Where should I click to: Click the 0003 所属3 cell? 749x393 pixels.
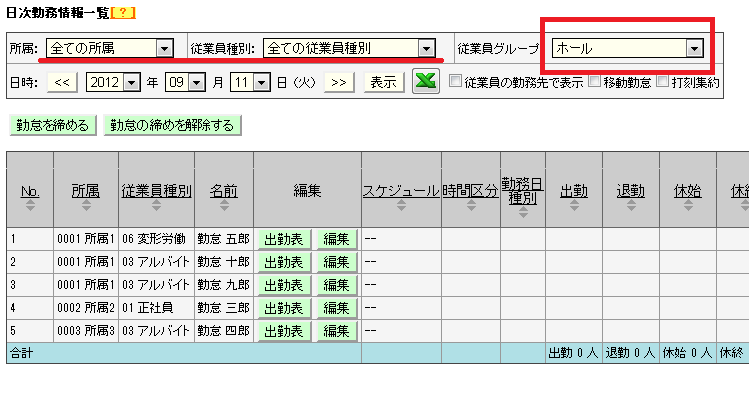(86, 330)
